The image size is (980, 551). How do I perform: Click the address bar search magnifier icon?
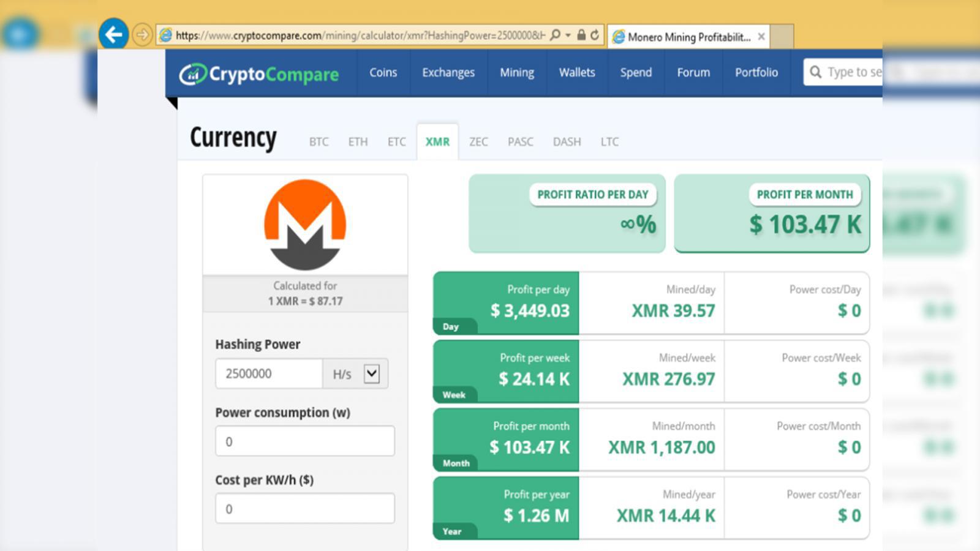coord(555,36)
